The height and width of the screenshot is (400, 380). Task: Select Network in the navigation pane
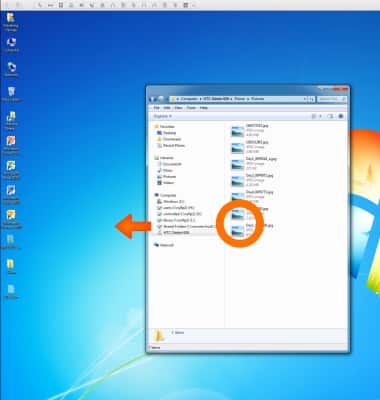(164, 245)
